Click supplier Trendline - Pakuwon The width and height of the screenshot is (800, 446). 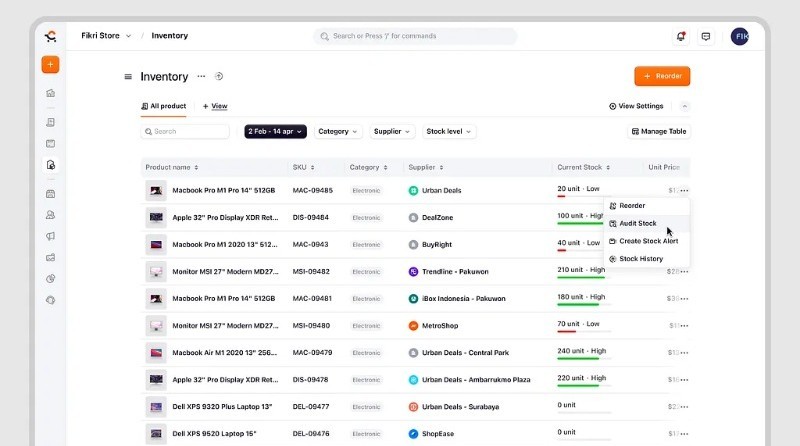pos(455,271)
